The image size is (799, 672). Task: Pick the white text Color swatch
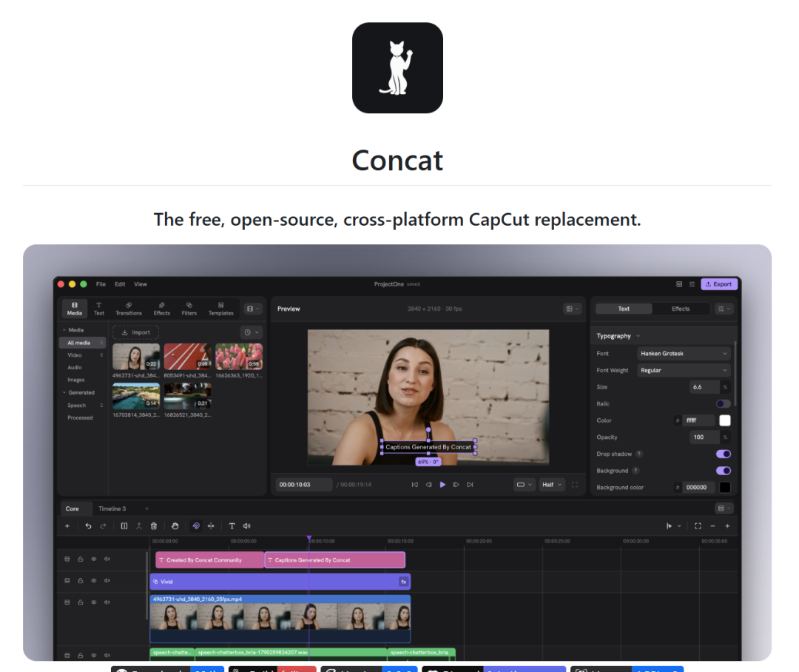point(724,420)
